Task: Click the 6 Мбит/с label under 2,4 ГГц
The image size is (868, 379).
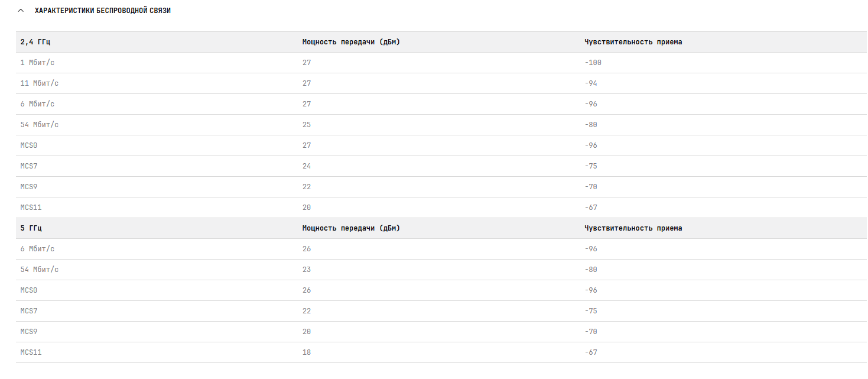Action: click(x=37, y=104)
